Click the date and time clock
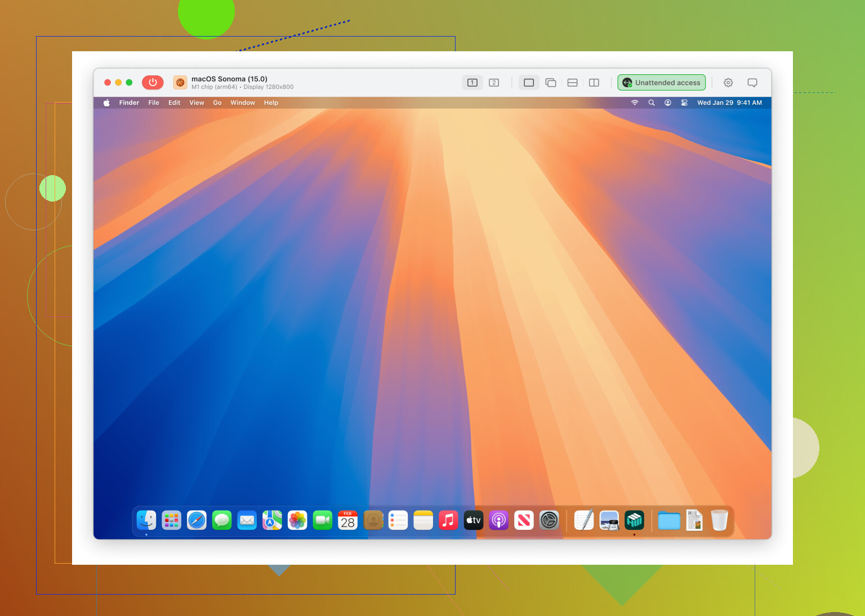The width and height of the screenshot is (865, 616). click(x=729, y=102)
